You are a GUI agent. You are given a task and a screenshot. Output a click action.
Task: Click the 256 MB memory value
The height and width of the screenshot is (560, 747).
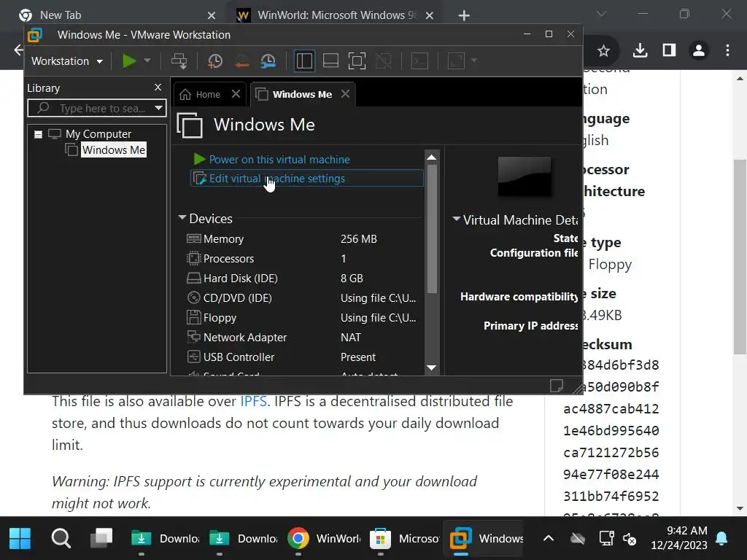pos(358,239)
